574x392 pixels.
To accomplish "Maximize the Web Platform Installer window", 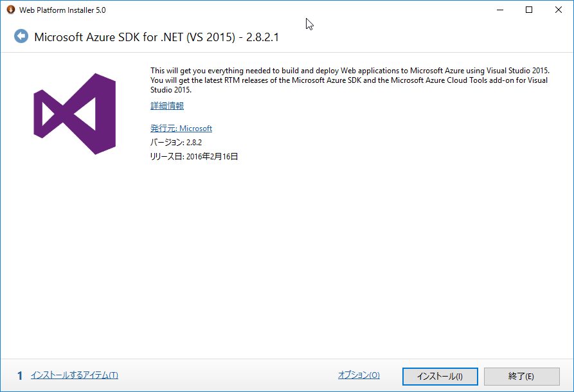I will [x=529, y=10].
